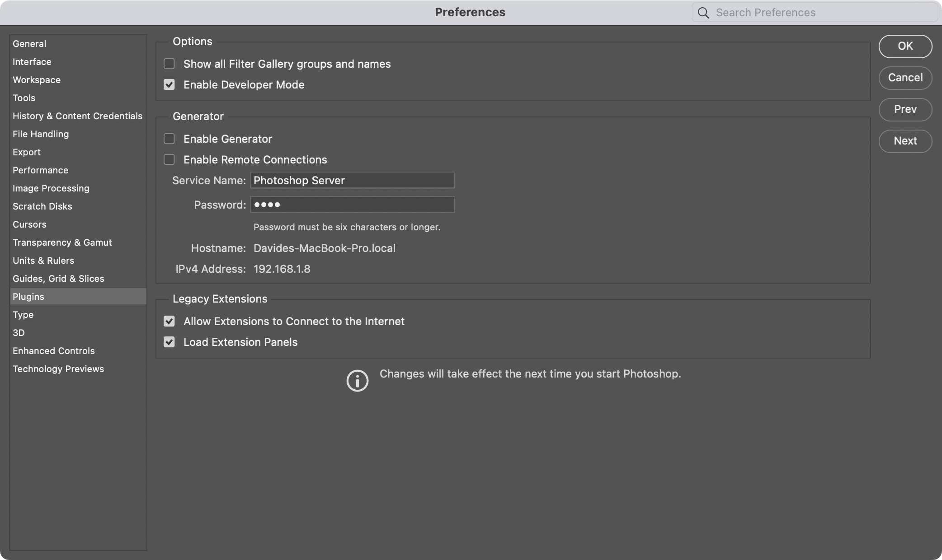Click the Service Name input field
This screenshot has width=942, height=560.
(x=352, y=179)
